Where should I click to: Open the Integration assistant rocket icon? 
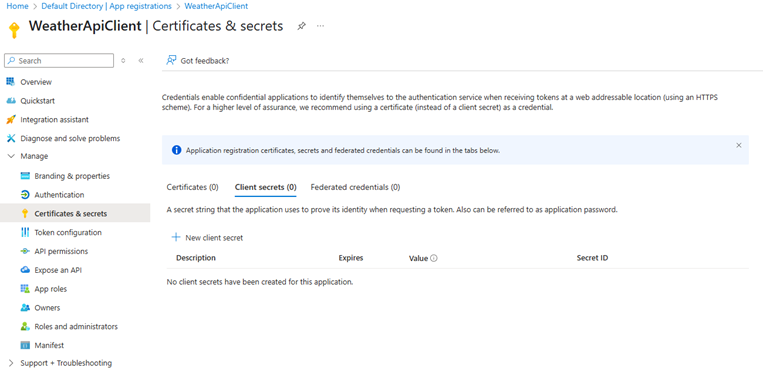(11, 119)
